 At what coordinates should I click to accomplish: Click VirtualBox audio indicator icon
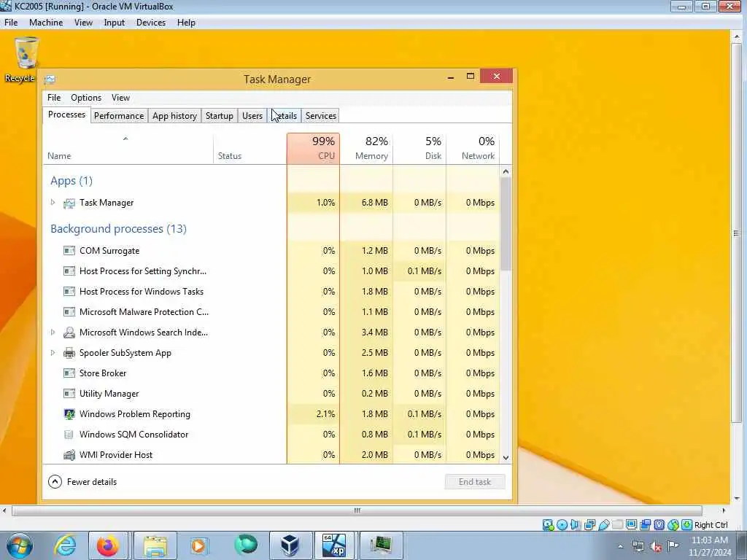[x=576, y=525]
